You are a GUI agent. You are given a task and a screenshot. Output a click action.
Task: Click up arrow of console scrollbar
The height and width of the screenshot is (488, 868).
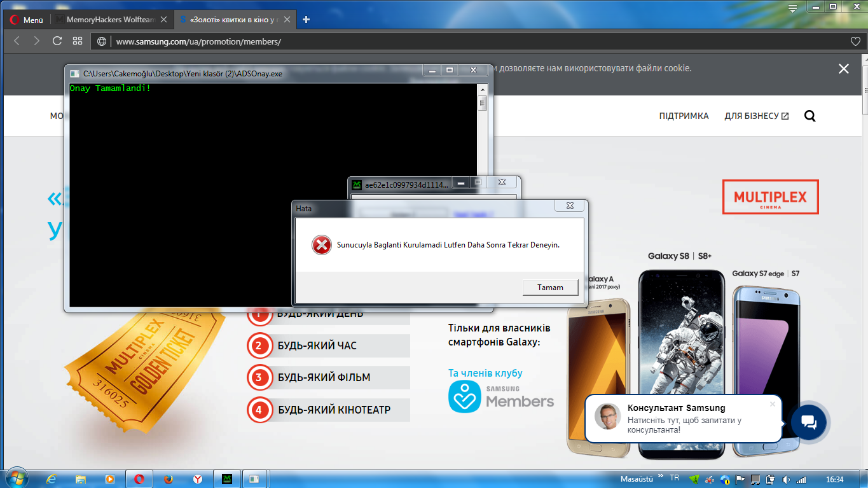482,89
